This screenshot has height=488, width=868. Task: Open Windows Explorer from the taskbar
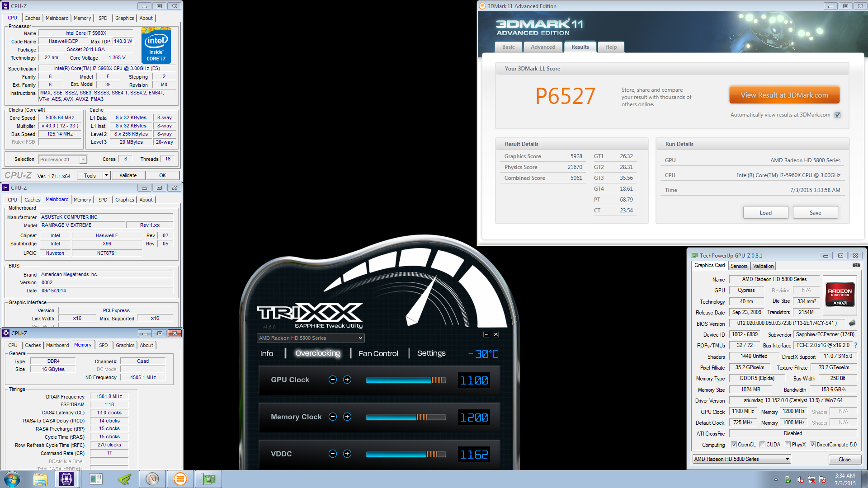click(x=40, y=479)
